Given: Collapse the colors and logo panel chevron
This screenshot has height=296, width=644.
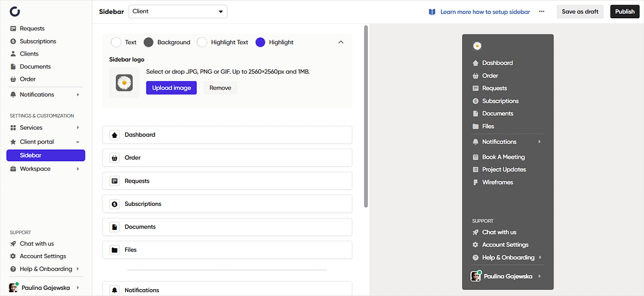Looking at the screenshot, I should pos(340,42).
